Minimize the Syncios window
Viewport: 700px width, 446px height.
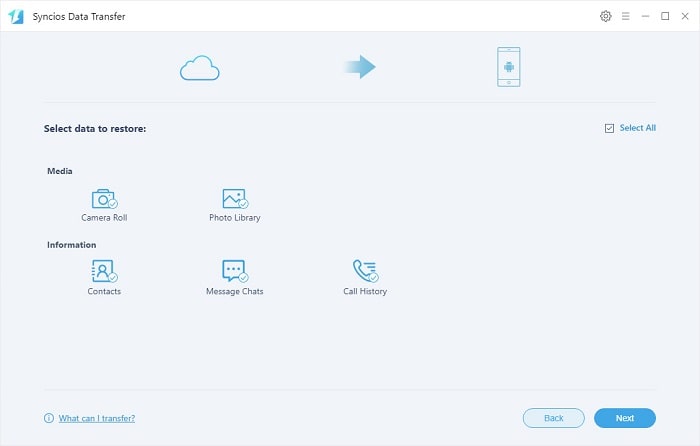645,16
